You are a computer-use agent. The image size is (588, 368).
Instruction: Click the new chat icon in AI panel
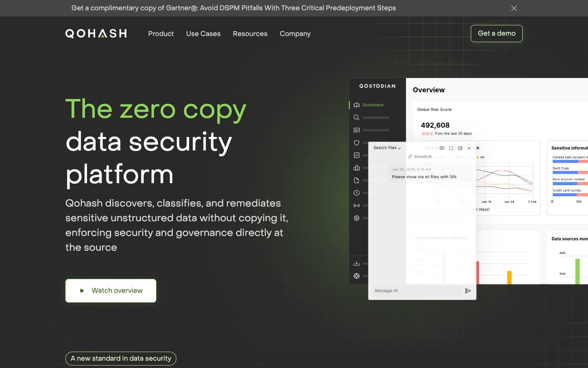click(442, 148)
